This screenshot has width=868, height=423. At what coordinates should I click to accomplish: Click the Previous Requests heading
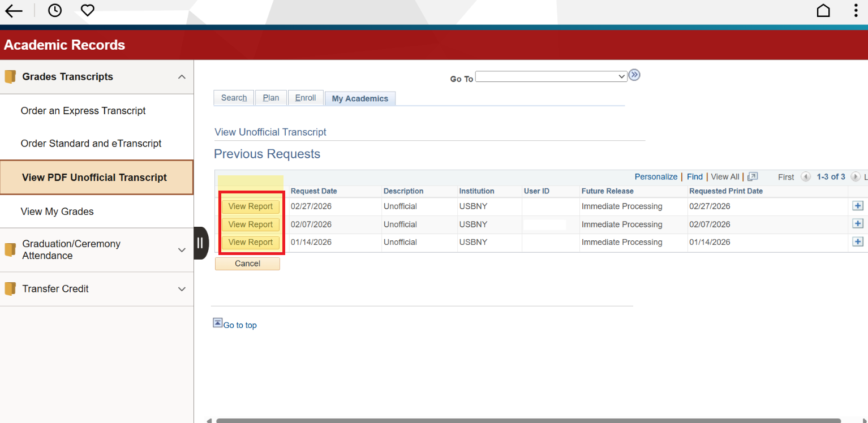click(x=267, y=154)
